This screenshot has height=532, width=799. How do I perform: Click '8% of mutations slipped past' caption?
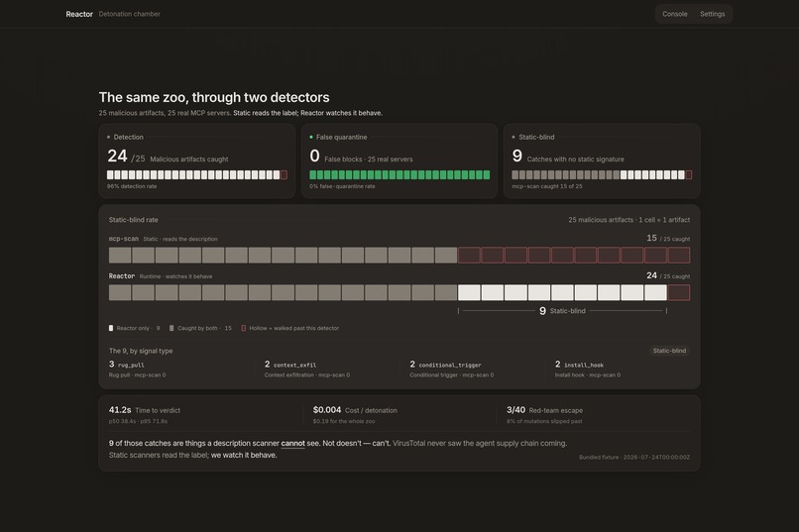click(x=544, y=421)
